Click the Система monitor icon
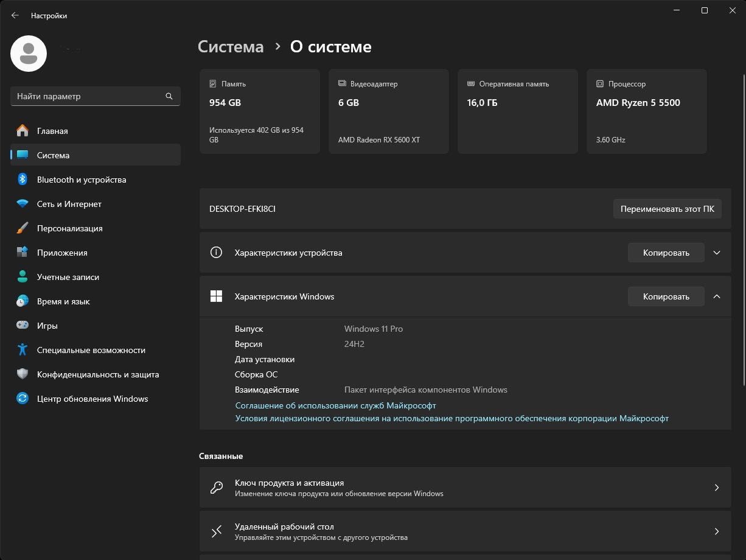746x560 pixels. tap(23, 155)
